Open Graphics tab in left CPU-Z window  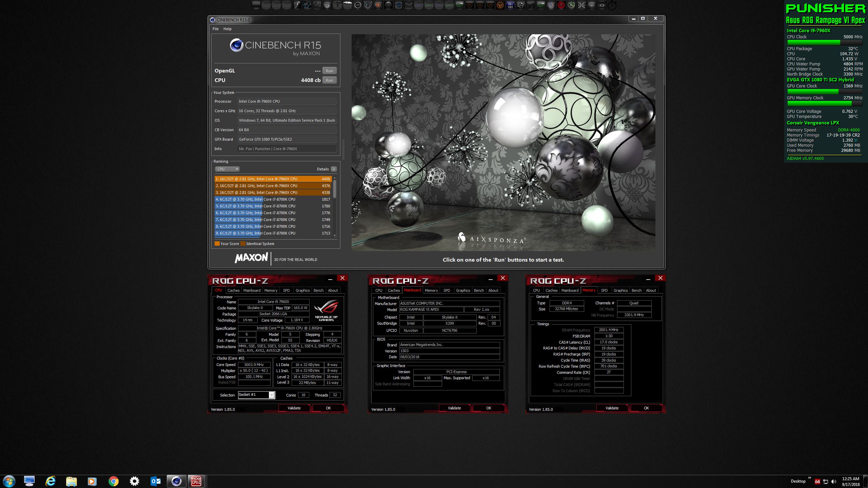pos(302,290)
